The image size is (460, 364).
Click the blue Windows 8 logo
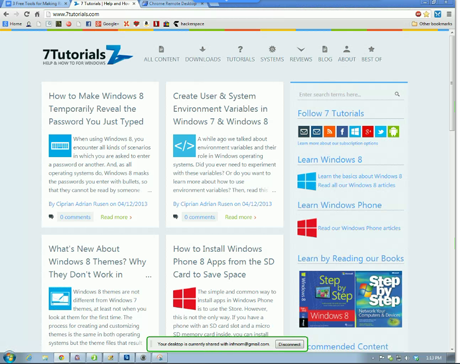tap(307, 181)
